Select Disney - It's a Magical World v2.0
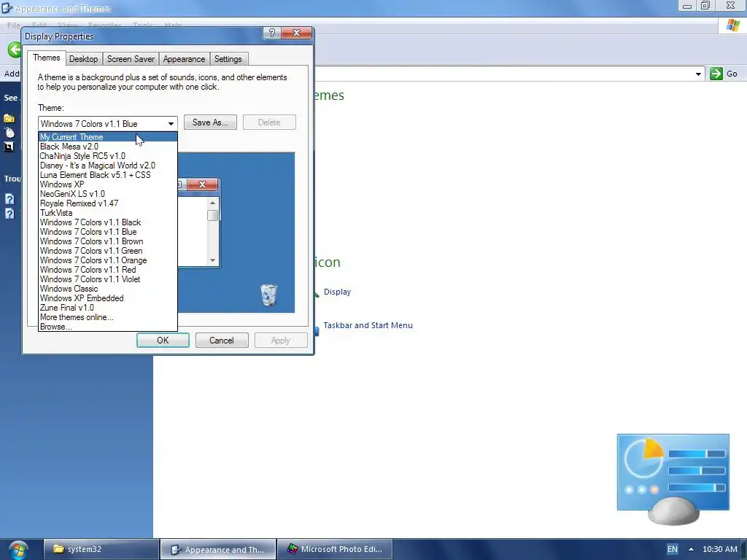The height and width of the screenshot is (560, 747). 108,166
